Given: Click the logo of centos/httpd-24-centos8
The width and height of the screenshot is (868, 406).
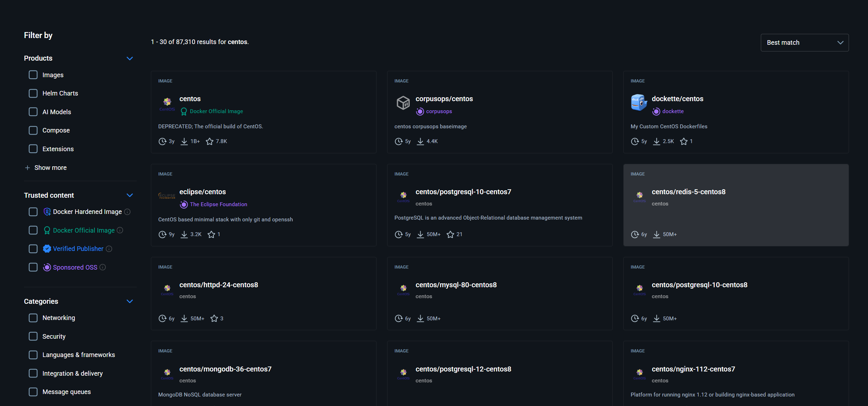Looking at the screenshot, I should point(167,290).
